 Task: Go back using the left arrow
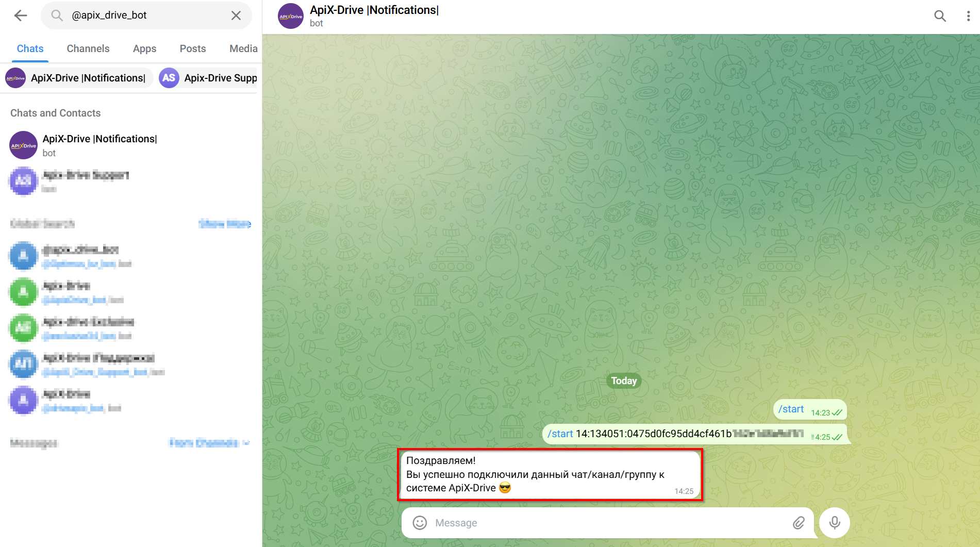(21, 15)
